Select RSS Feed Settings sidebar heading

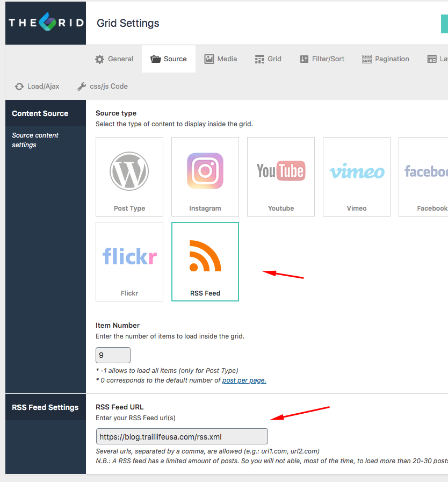point(45,407)
